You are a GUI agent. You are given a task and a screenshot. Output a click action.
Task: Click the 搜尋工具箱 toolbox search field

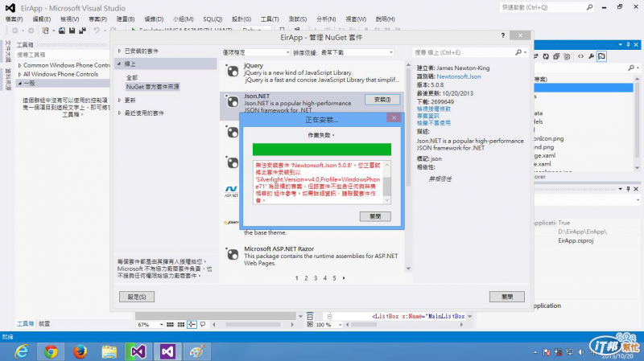(62, 55)
